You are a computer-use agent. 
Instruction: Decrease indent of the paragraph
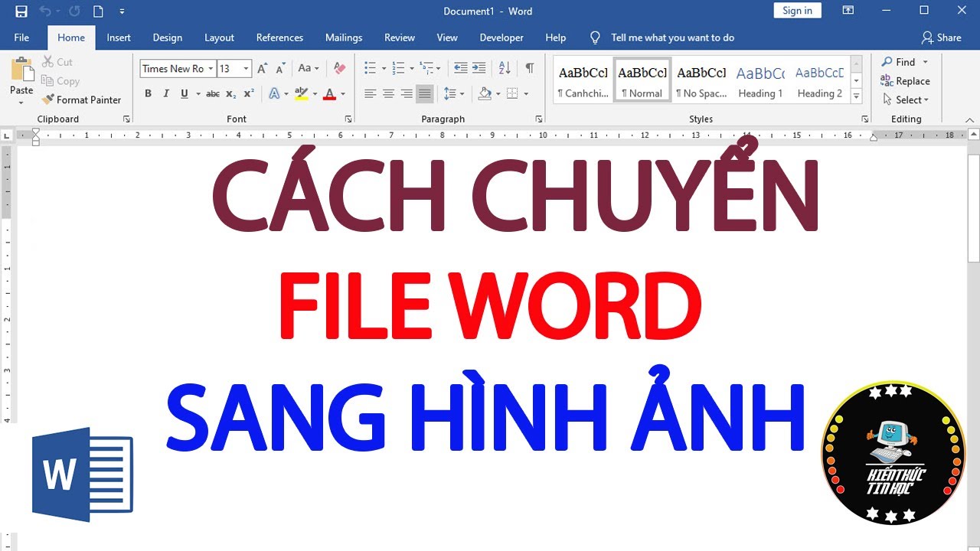(461, 68)
